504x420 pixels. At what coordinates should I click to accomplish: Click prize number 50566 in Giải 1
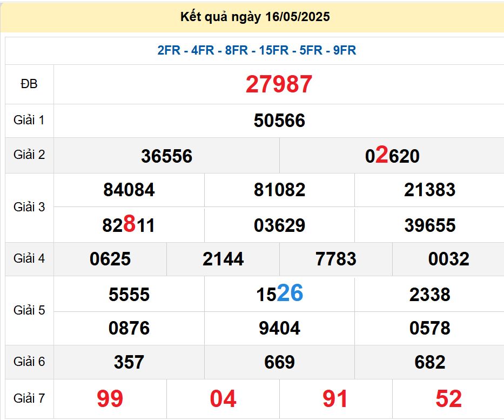click(x=279, y=121)
